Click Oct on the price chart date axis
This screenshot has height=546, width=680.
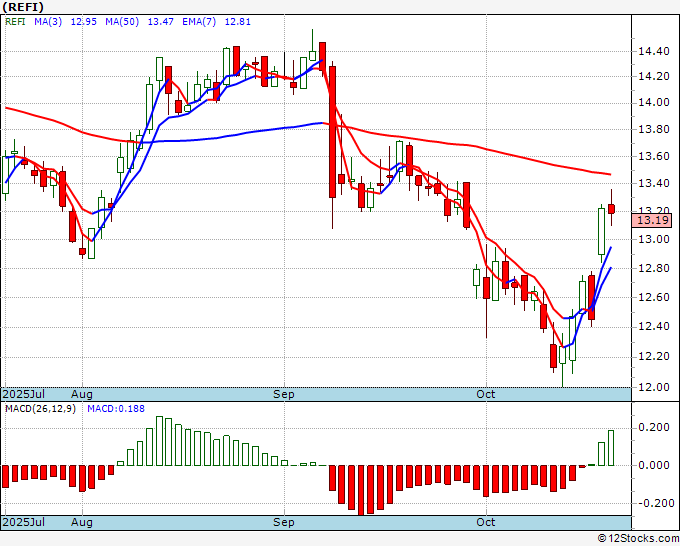[x=485, y=394]
